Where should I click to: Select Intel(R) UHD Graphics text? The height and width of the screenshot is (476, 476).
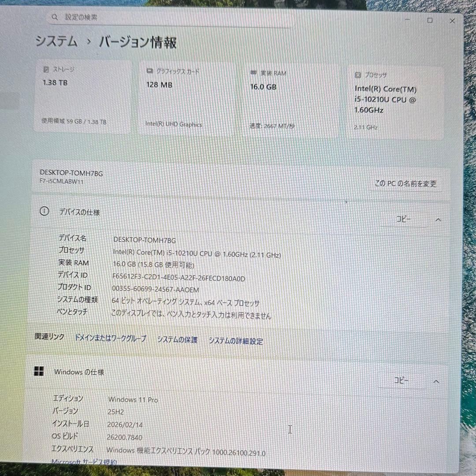pyautogui.click(x=174, y=124)
